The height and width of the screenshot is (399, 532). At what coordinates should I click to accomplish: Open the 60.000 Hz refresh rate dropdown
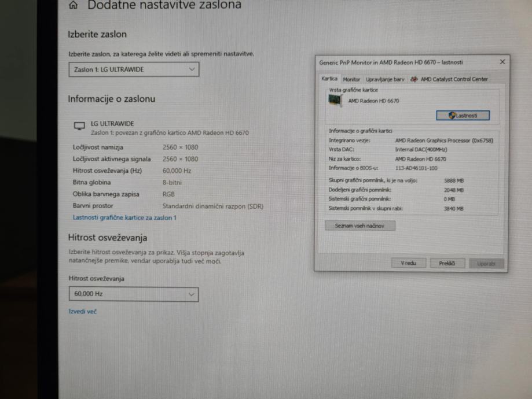coord(134,294)
